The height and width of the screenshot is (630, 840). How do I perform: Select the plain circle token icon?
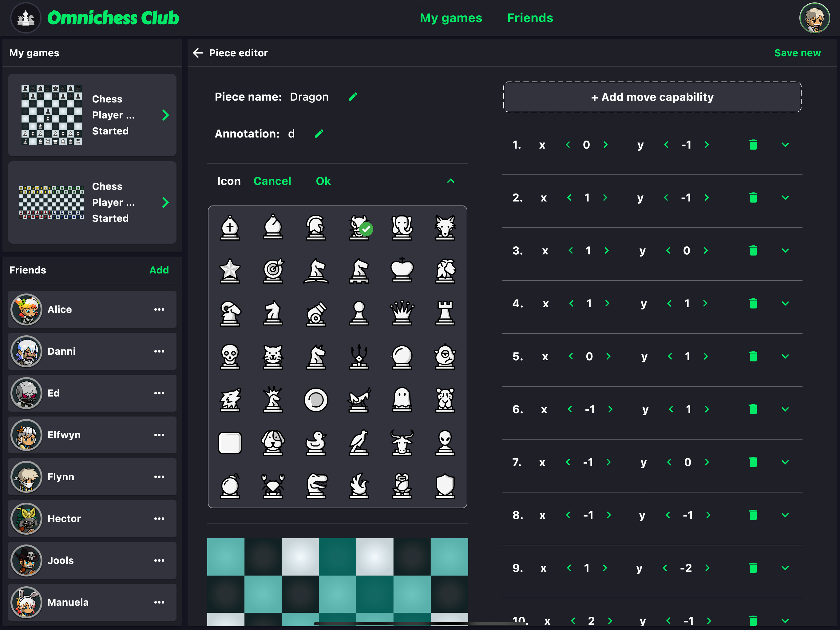pos(316,399)
